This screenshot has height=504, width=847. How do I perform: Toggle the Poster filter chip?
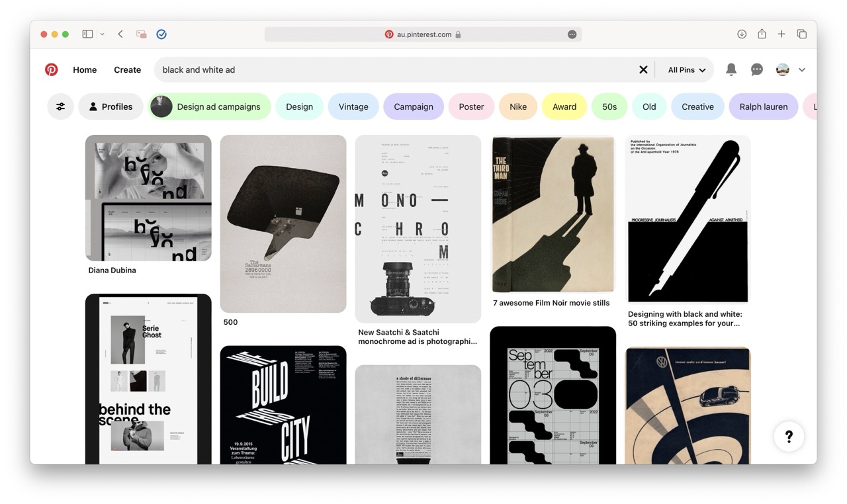click(471, 106)
